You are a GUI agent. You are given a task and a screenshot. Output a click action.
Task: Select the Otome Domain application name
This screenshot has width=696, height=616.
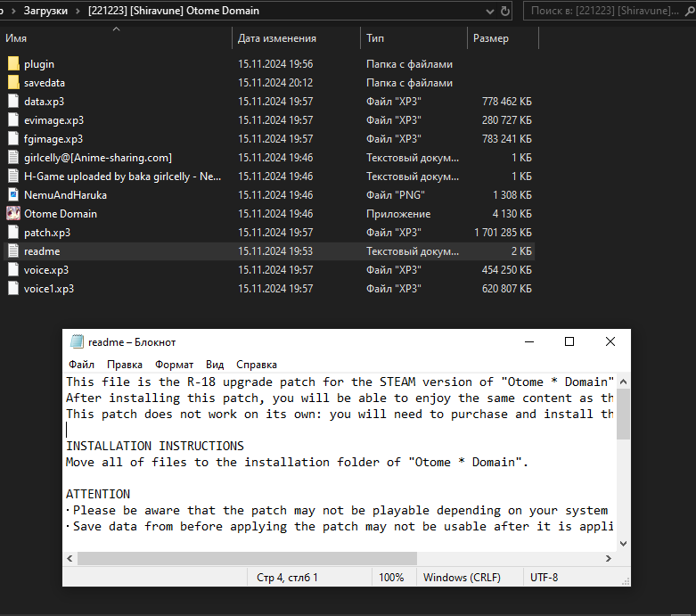click(x=61, y=214)
